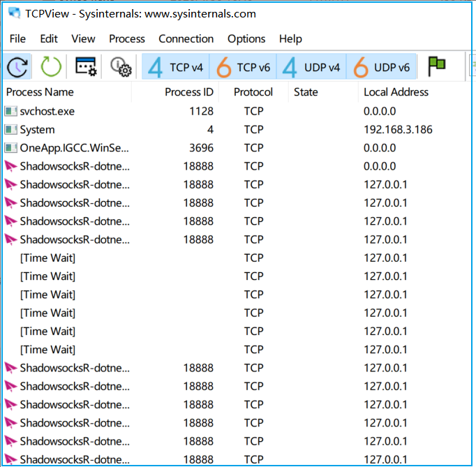Click TCP protocol cell in svchost.exe row

pyautogui.click(x=254, y=111)
